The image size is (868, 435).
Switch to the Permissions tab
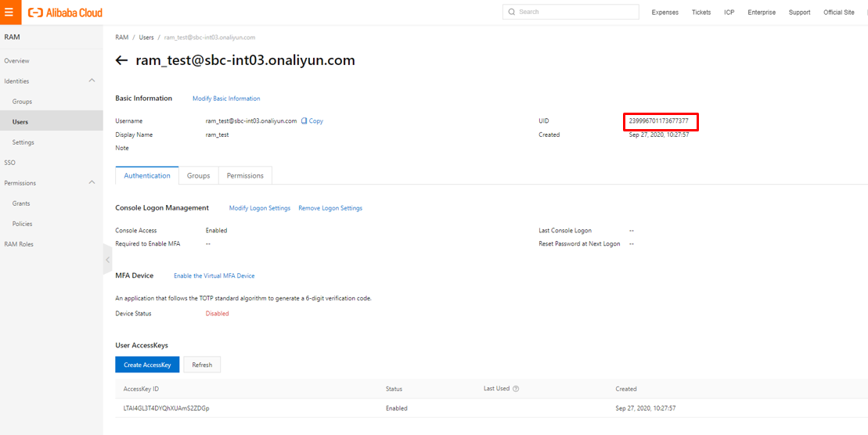(x=245, y=175)
